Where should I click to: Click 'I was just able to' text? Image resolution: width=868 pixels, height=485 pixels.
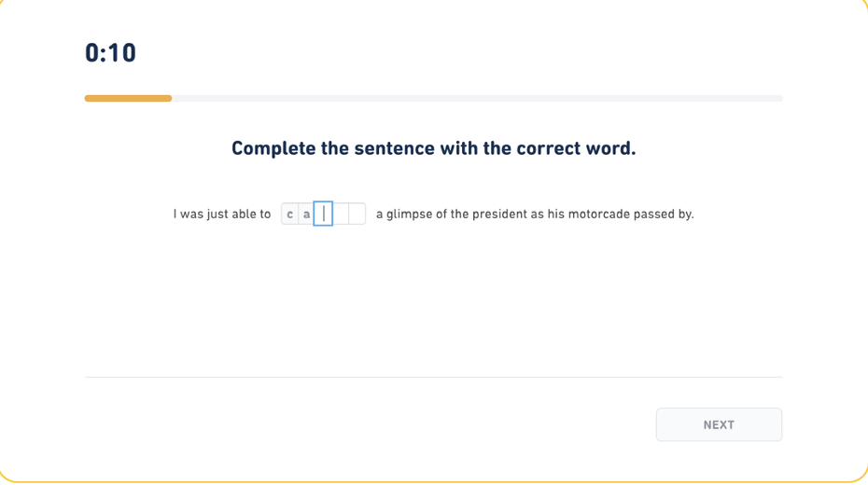point(222,215)
